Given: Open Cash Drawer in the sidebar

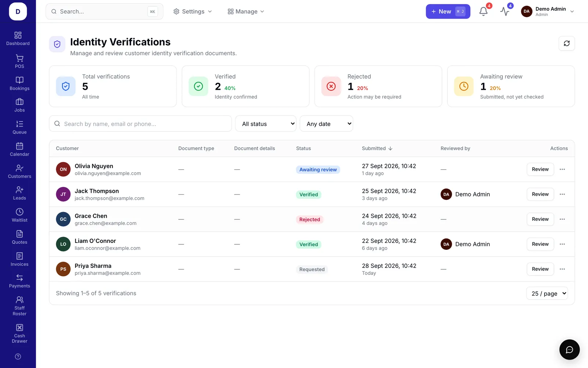Looking at the screenshot, I should coord(19,334).
